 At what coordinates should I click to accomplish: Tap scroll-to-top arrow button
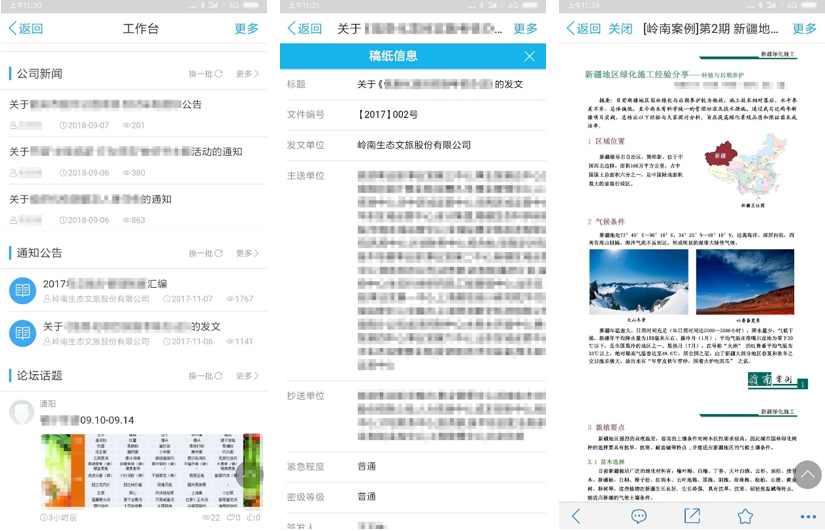pyautogui.click(x=808, y=475)
